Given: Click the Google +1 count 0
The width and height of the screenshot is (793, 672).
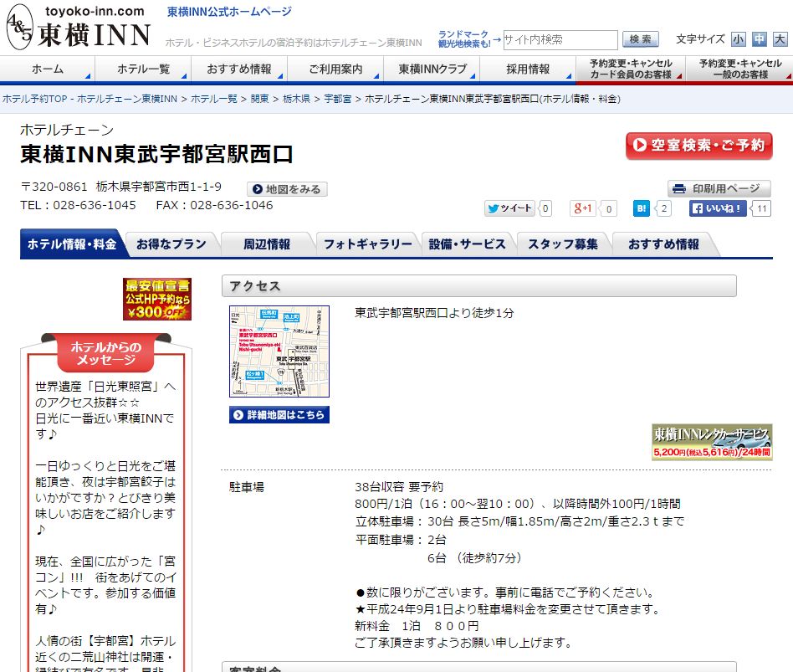Looking at the screenshot, I should pos(609,208).
